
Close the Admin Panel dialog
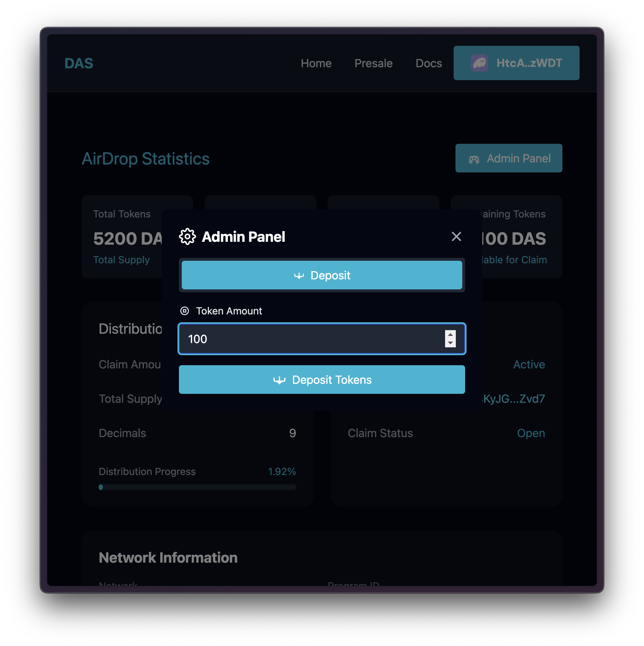(x=456, y=236)
